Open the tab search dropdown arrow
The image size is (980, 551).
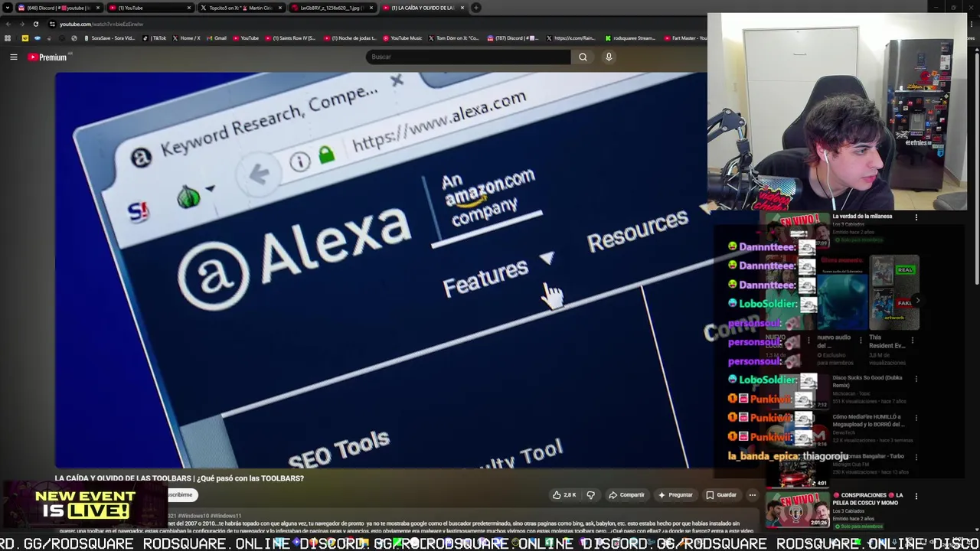tap(7, 8)
